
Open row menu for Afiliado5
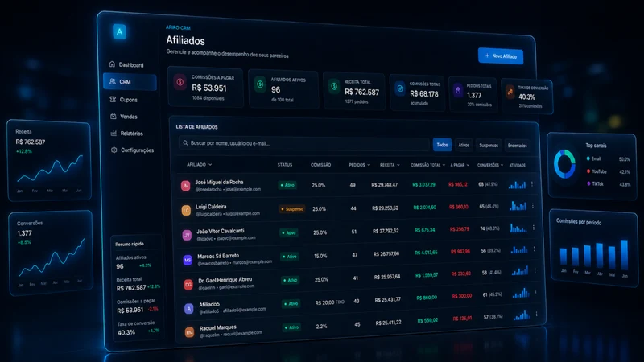(x=536, y=292)
